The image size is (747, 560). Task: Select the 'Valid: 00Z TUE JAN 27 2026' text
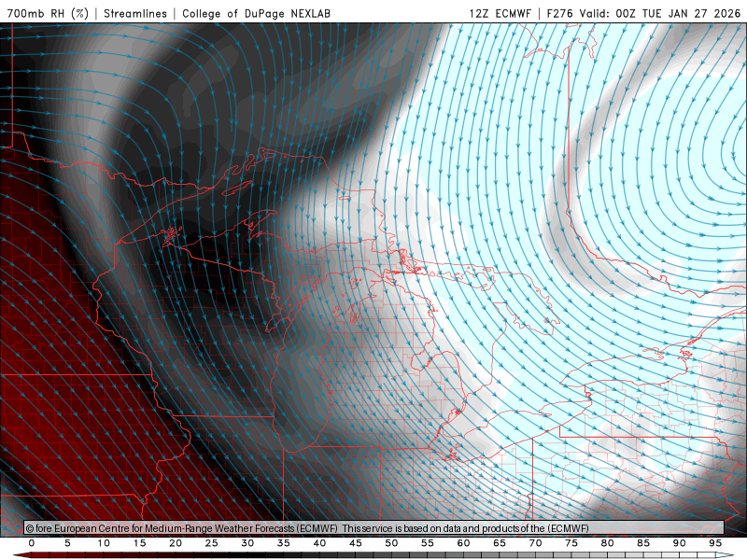pos(660,13)
